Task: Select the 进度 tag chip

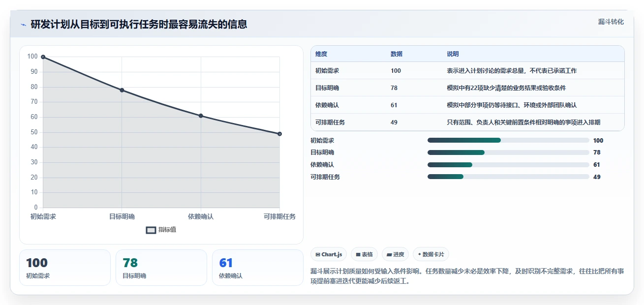Action: click(395, 254)
